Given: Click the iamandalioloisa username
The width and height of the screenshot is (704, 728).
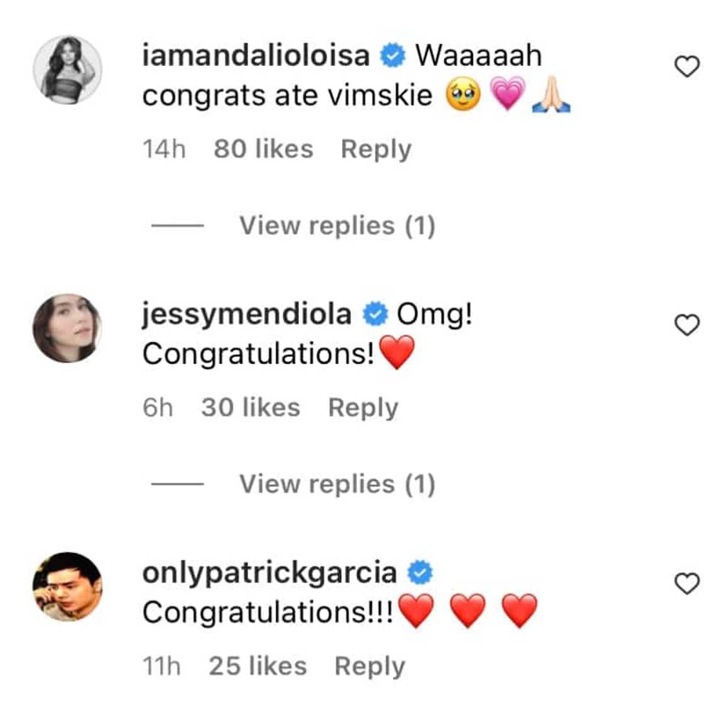Looking at the screenshot, I should (x=255, y=55).
